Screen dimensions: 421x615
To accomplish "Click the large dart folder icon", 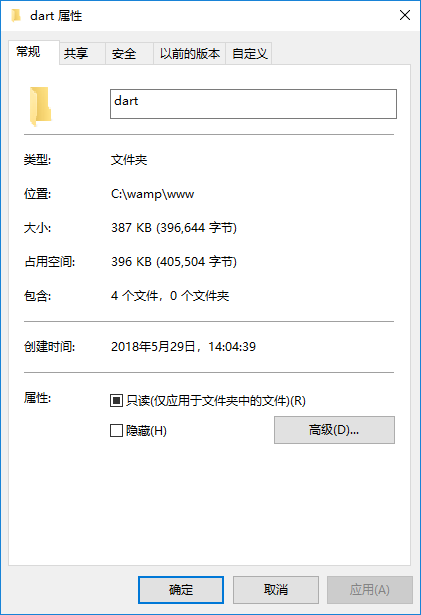I will tap(40, 106).
